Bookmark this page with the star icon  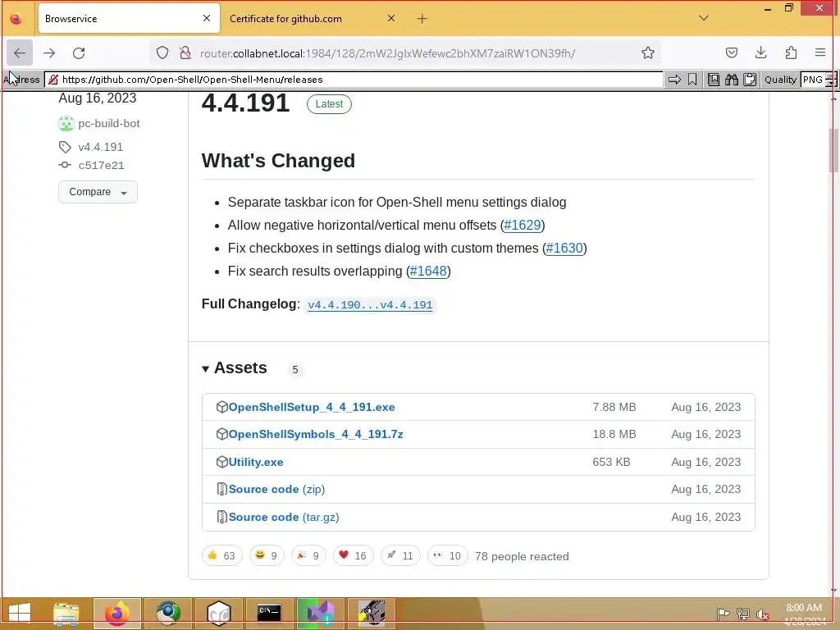tap(648, 52)
